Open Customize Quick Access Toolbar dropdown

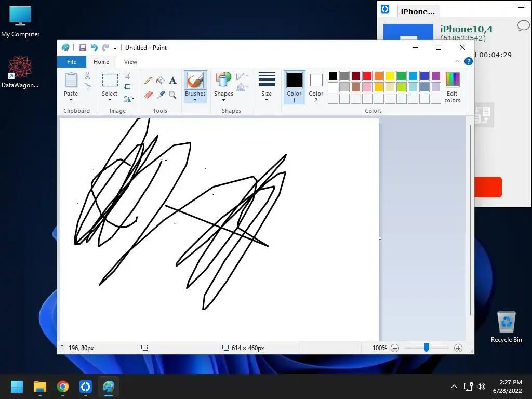(x=115, y=48)
